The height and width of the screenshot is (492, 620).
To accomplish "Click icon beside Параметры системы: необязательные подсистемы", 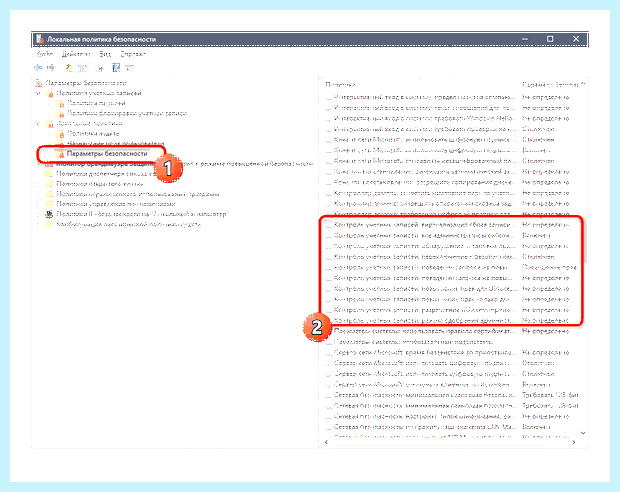I will click(328, 342).
